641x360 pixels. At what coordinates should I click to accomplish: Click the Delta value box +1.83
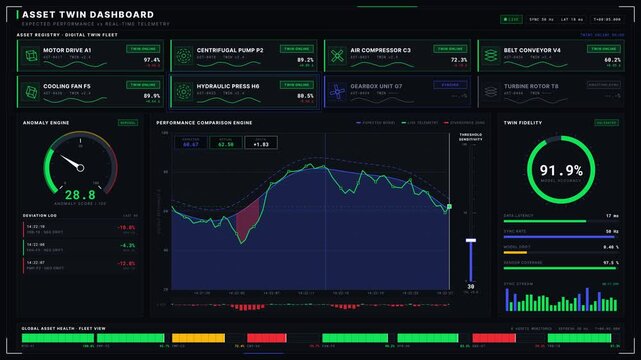point(261,143)
